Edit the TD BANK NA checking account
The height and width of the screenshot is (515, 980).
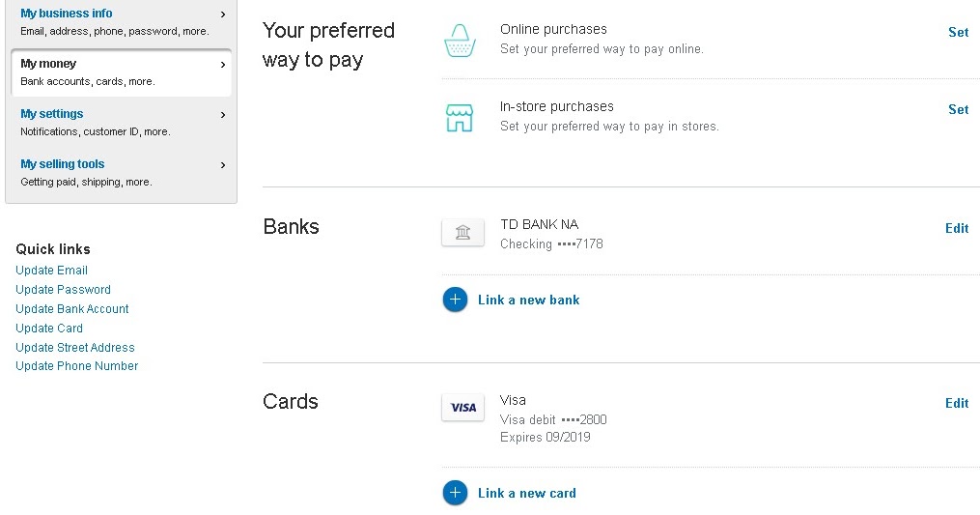957,228
